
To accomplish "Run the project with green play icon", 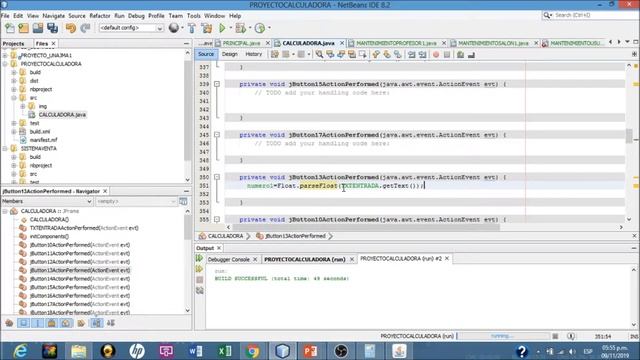I will coord(222,28).
